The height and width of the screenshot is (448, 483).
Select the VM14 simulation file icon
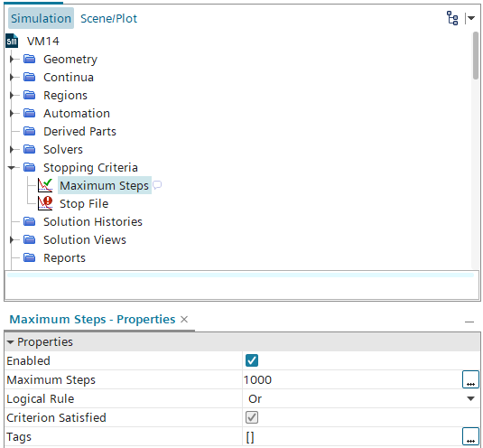click(x=12, y=41)
